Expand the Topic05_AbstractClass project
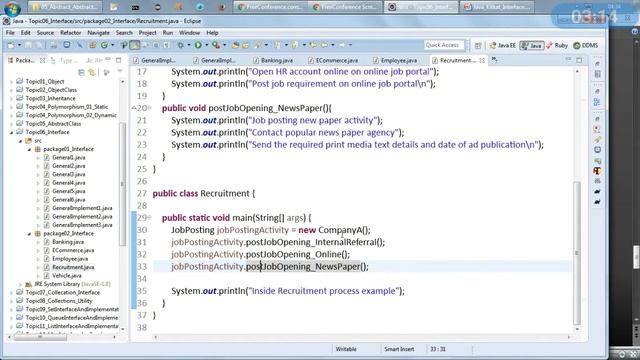This screenshot has width=640, height=360. [x=11, y=124]
